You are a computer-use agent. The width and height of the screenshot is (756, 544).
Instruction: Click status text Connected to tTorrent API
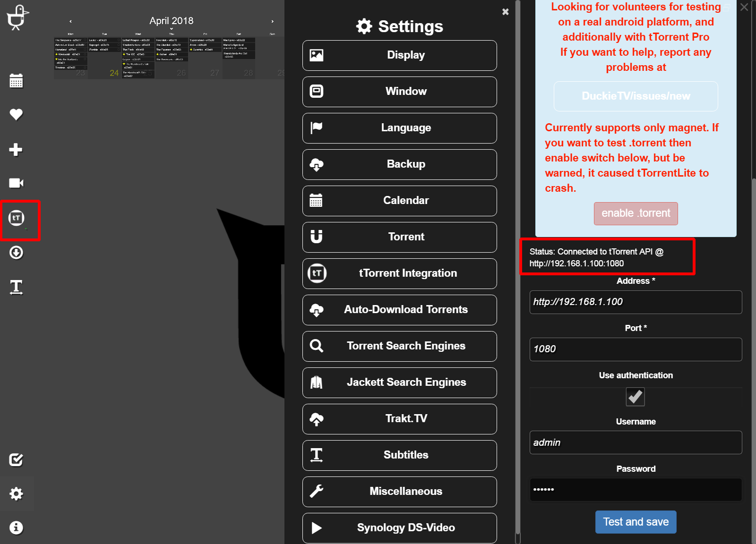[596, 257]
